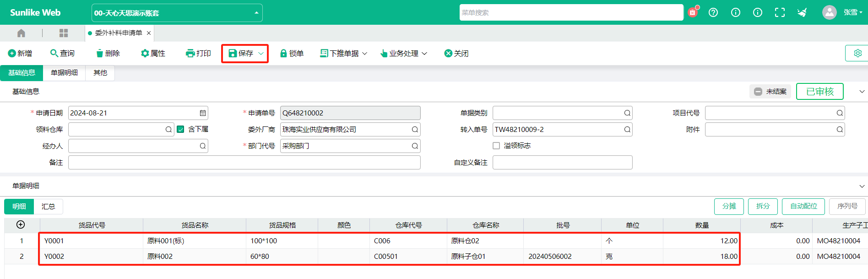Uncheck the 含下属 checkbox
The width and height of the screenshot is (868, 279).
[x=180, y=129]
